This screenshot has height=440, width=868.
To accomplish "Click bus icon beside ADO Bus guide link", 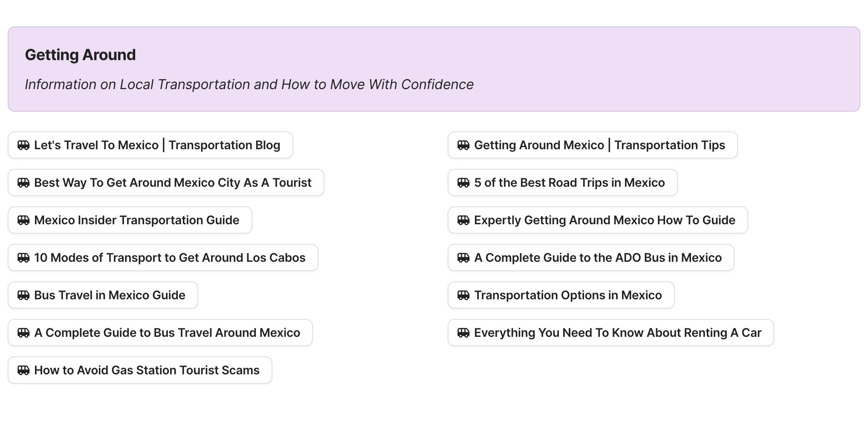I will [463, 258].
